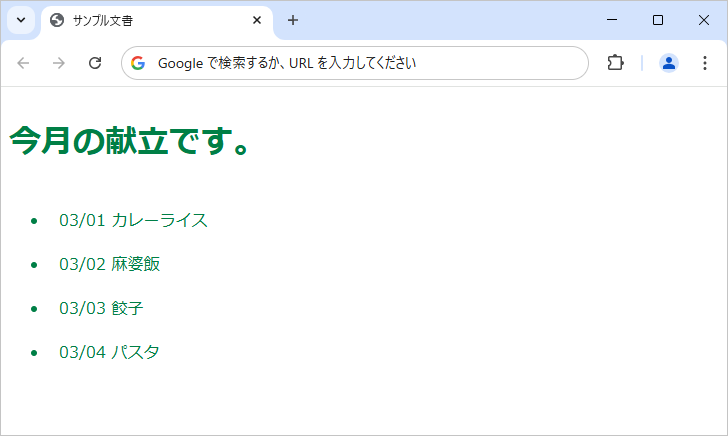Minimize the browser window
The height and width of the screenshot is (436, 728).
click(x=612, y=20)
